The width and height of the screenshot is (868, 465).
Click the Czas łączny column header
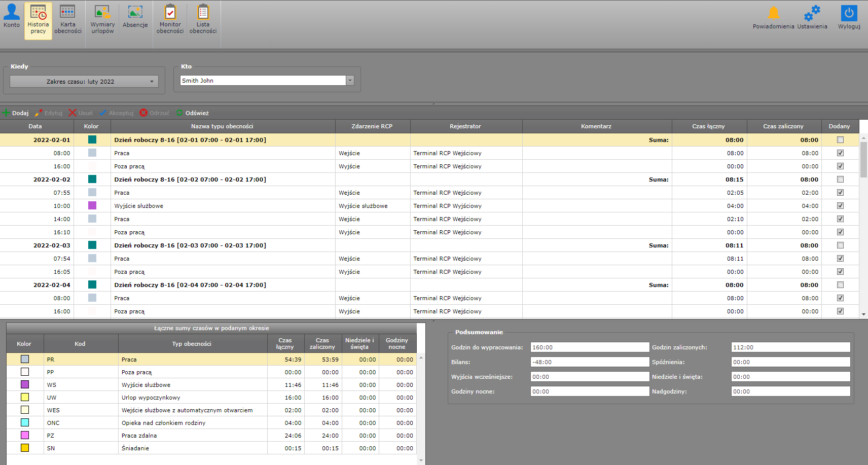(x=708, y=126)
